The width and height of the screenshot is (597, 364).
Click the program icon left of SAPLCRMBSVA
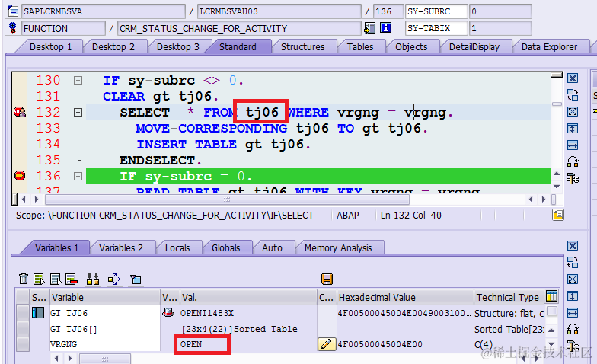[12, 11]
